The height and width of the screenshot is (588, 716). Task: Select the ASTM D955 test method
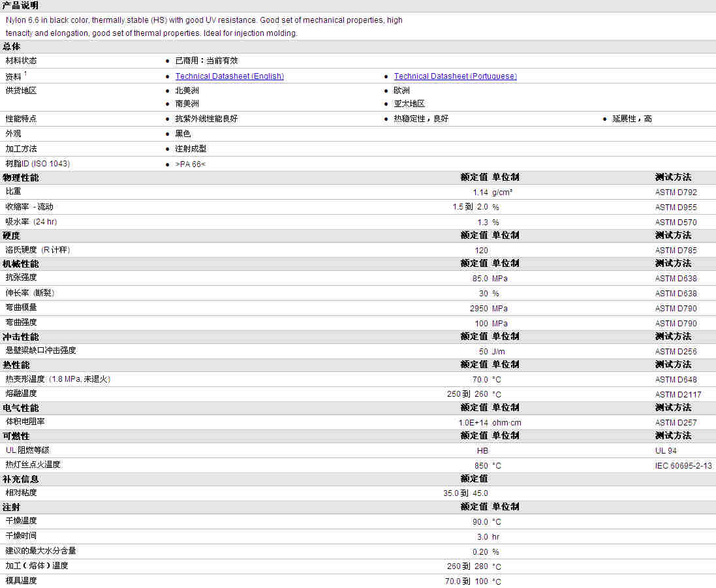(676, 208)
